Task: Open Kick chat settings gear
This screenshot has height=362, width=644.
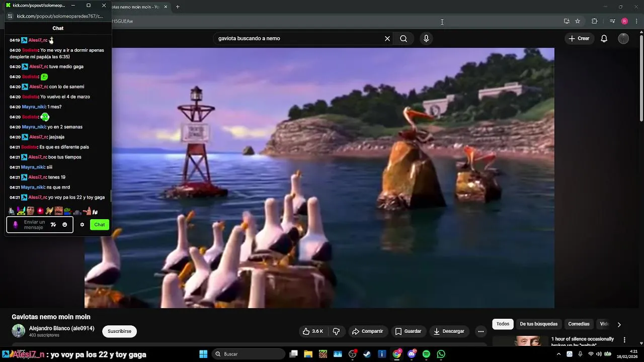Action: click(82, 225)
